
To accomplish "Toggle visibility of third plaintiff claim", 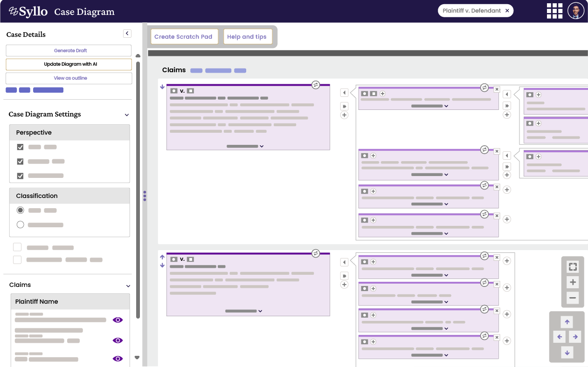I will pos(118,359).
